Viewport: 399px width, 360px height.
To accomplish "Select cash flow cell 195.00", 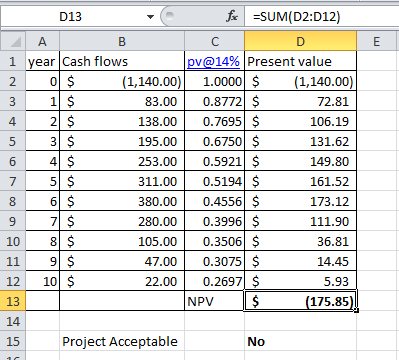I will [122, 141].
